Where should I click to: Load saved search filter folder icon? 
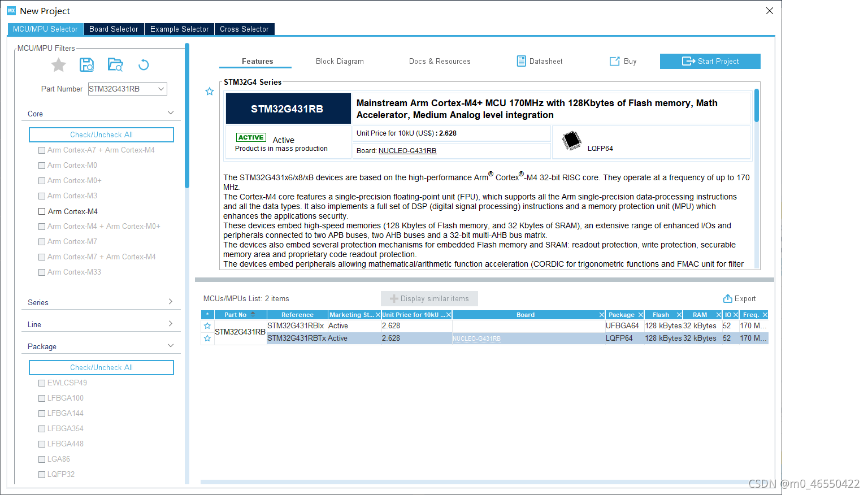coord(115,65)
